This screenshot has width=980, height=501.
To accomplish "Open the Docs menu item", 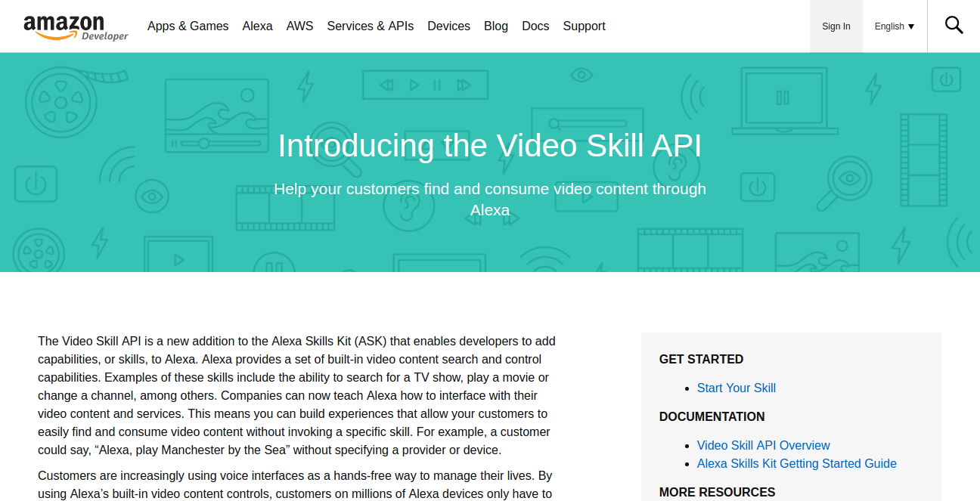I will coord(535,26).
